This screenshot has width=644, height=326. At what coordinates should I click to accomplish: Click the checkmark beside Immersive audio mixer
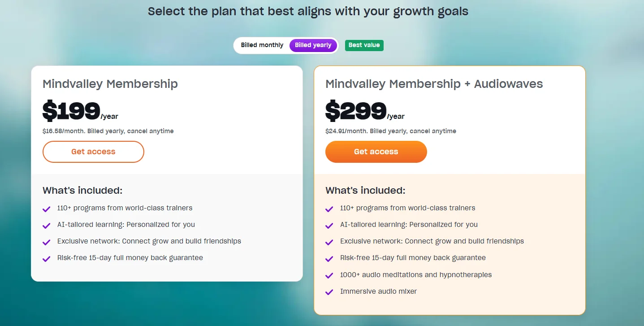329,292
